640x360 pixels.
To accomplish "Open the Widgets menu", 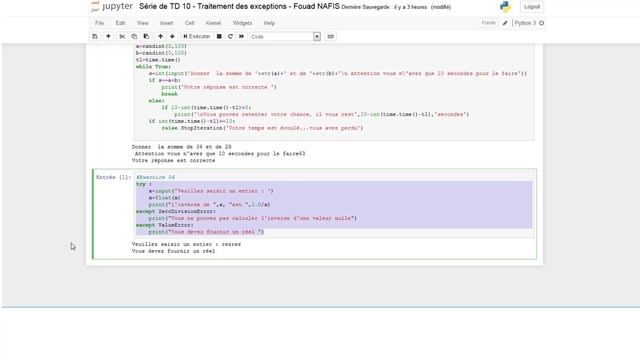I will tap(242, 23).
